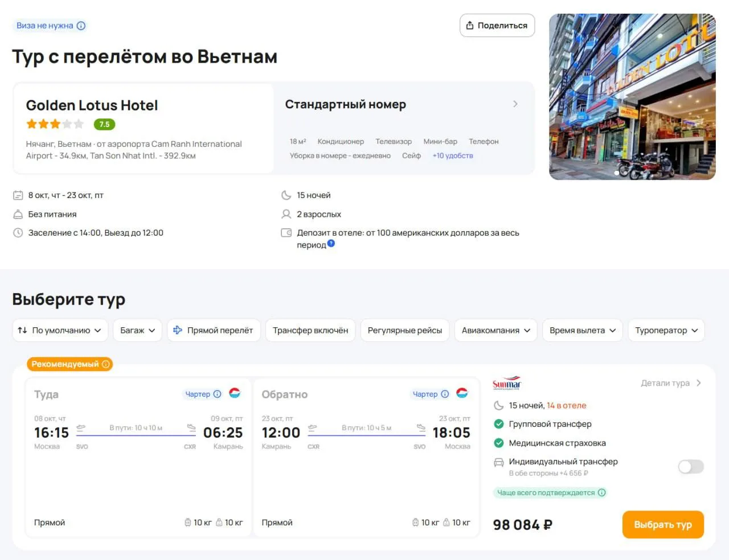Click the hotel star rating
The height and width of the screenshot is (560, 729).
[x=55, y=124]
